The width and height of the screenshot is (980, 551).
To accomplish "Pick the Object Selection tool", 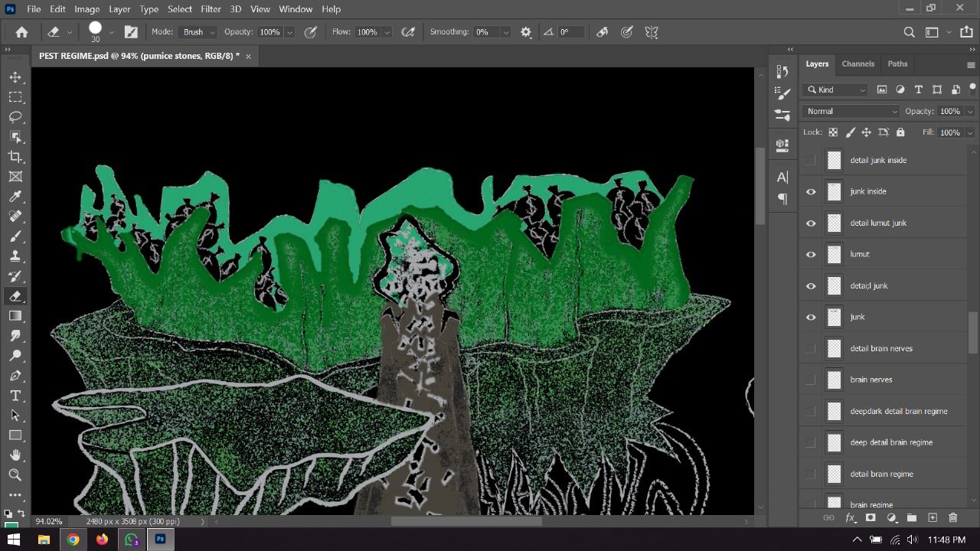I will pos(15,137).
